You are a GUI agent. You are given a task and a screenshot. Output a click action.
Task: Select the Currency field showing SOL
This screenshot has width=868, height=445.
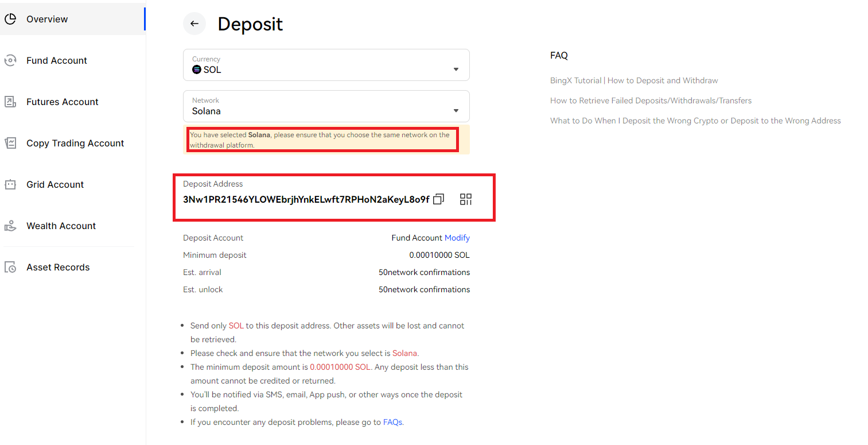326,65
